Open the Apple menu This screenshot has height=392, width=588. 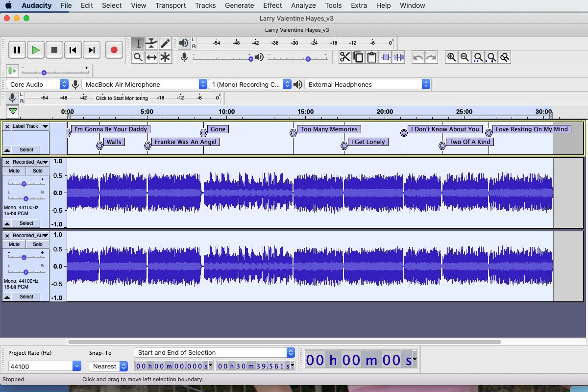pyautogui.click(x=8, y=5)
